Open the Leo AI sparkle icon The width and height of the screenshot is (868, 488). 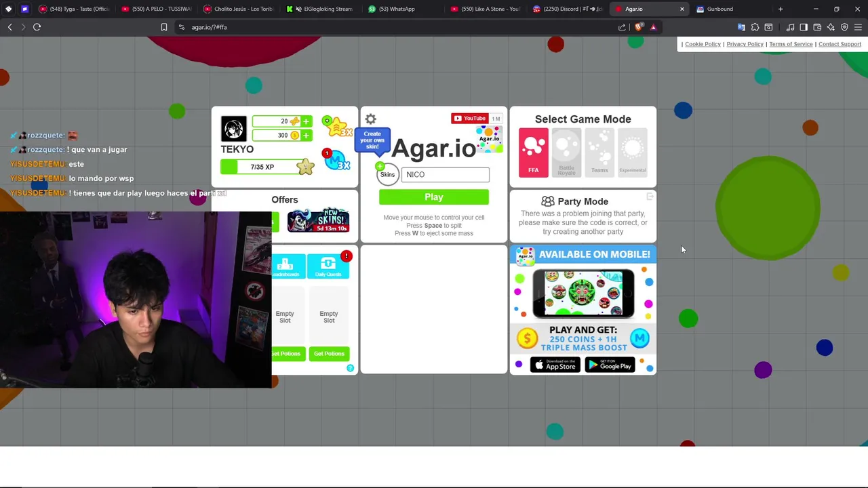pos(831,27)
